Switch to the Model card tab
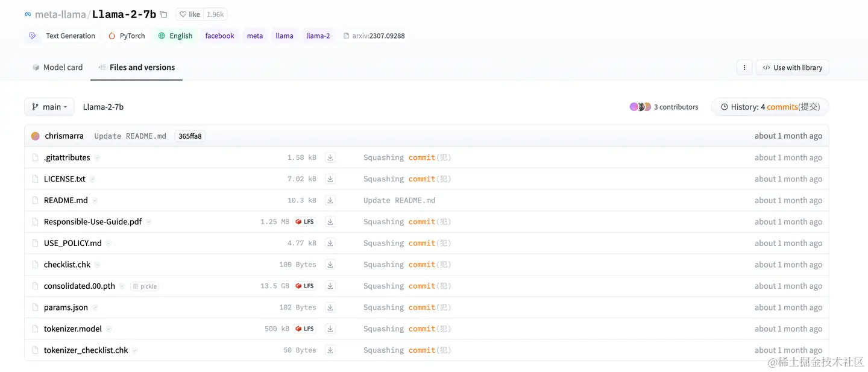868x372 pixels. pyautogui.click(x=57, y=68)
